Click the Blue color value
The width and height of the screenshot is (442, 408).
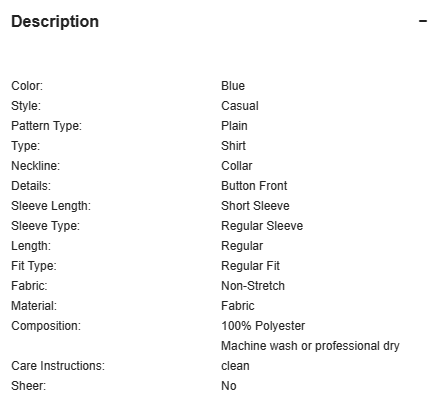pos(233,86)
